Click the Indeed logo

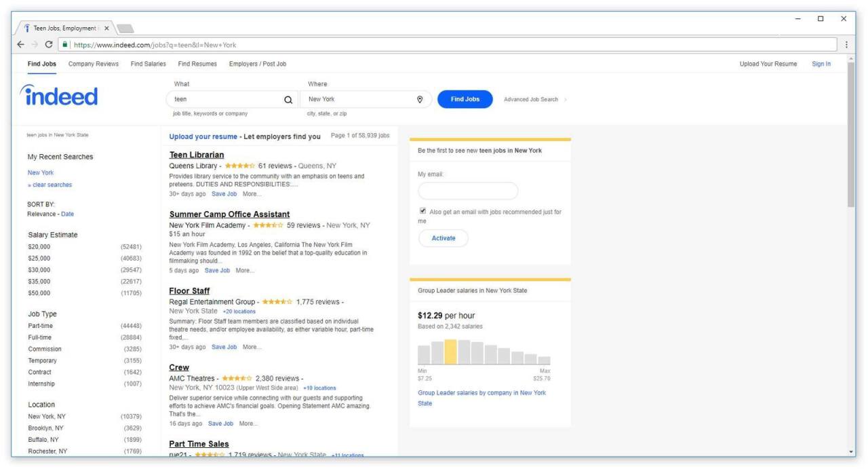coord(58,96)
